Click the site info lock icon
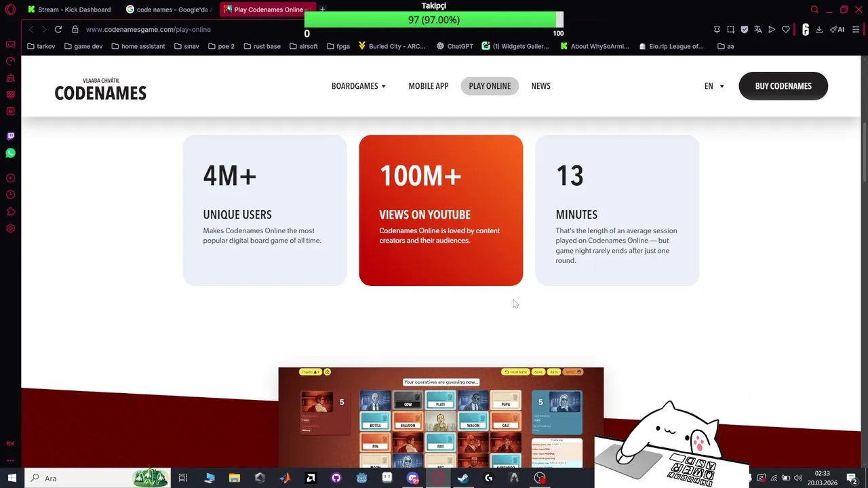Screen dimensions: 868x488 [x=75, y=29]
